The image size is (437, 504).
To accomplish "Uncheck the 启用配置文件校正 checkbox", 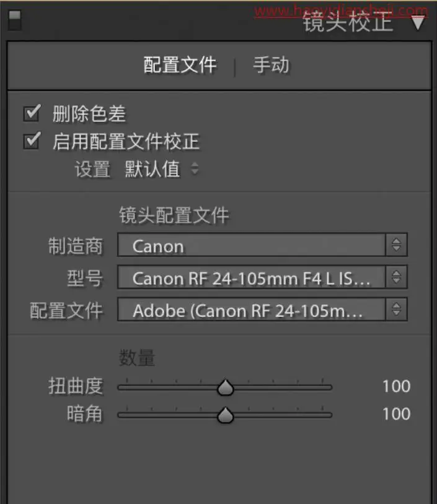I will [32, 141].
